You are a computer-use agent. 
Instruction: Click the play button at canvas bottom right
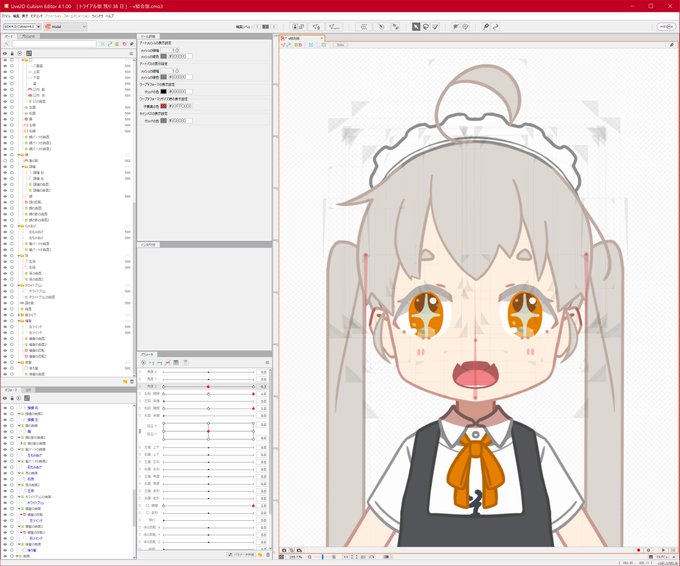click(663, 550)
